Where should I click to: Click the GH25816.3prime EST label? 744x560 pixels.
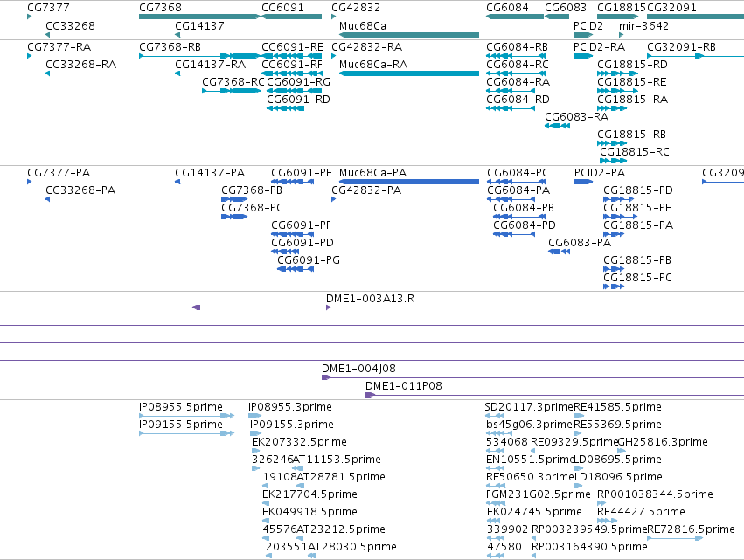pyautogui.click(x=663, y=442)
